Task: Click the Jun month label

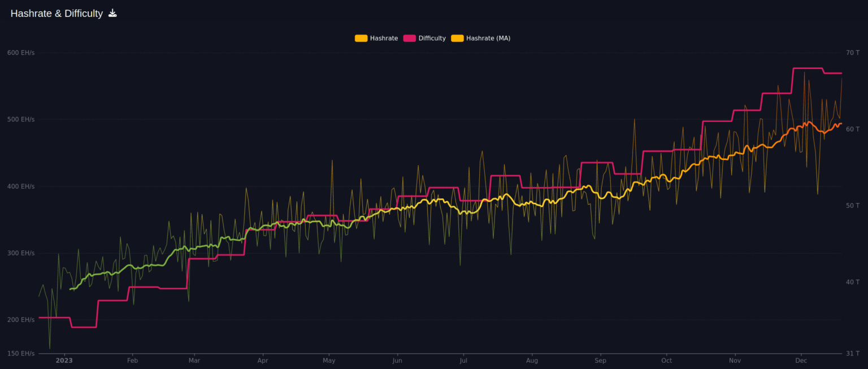Action: click(397, 360)
